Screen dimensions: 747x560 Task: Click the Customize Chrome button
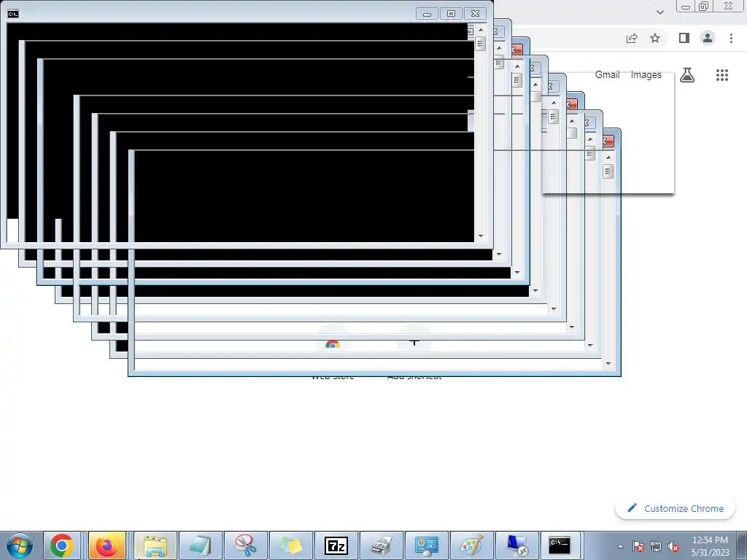tap(675, 508)
